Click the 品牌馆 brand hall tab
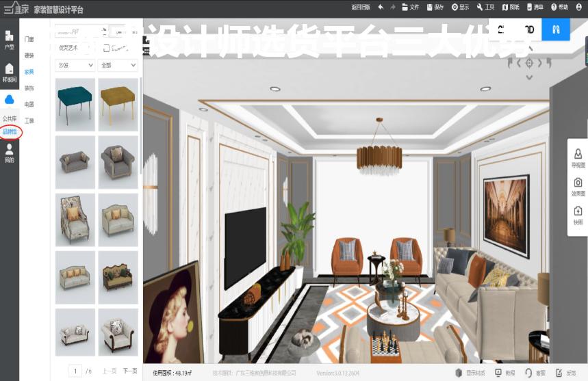 coord(10,131)
